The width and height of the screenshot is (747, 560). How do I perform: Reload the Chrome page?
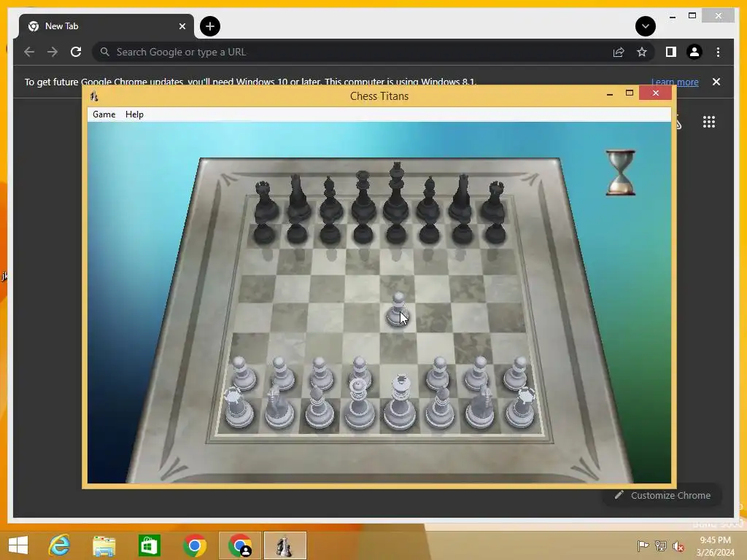point(76,52)
